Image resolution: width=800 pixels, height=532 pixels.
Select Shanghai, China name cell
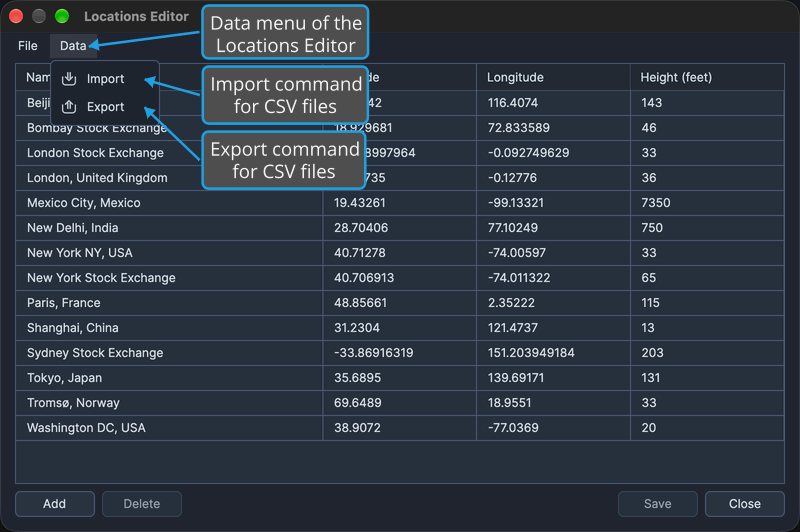[x=169, y=328]
